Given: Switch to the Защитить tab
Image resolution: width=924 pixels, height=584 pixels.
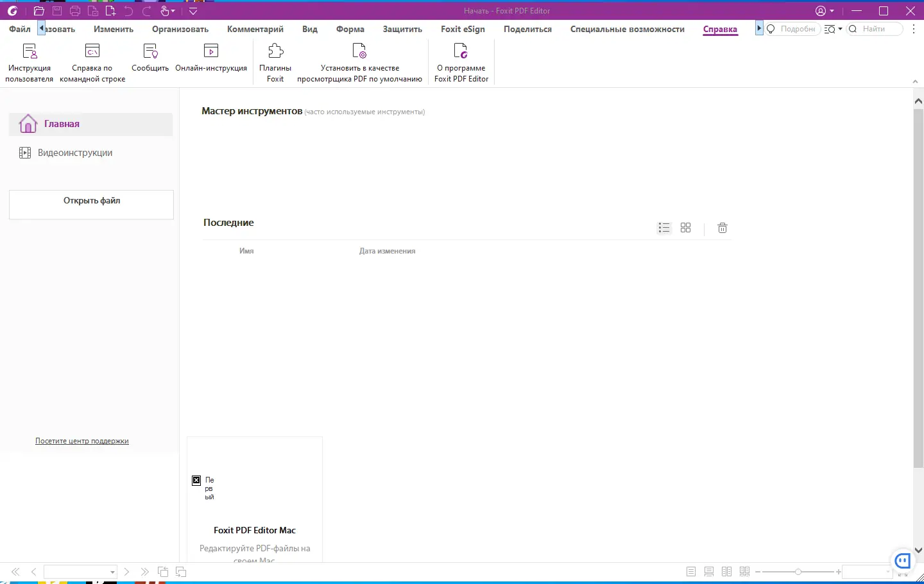Looking at the screenshot, I should click(402, 30).
